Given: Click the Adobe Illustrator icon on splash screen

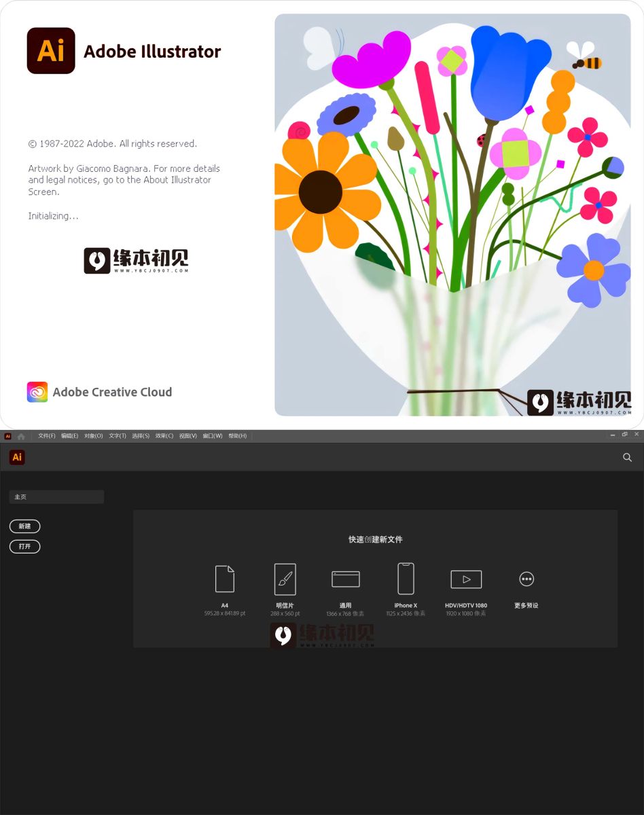Looking at the screenshot, I should point(51,51).
